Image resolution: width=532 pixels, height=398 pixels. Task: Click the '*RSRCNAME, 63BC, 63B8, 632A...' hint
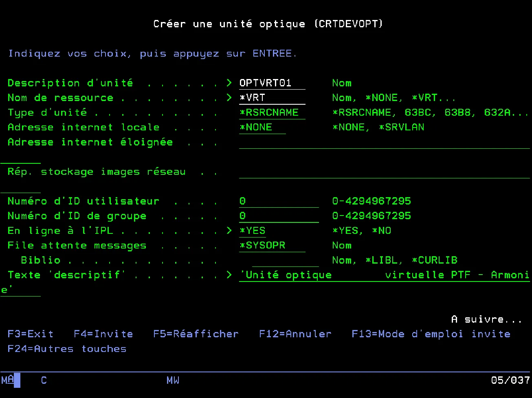point(431,112)
